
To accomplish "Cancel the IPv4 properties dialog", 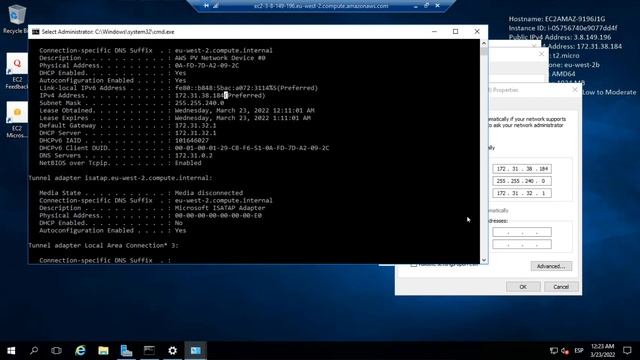I will [x=561, y=287].
